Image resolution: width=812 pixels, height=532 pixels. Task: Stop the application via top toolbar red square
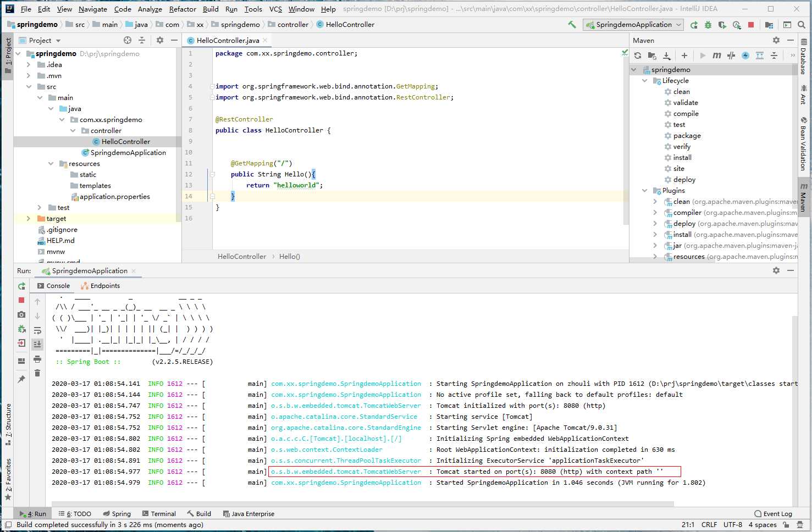(751, 25)
